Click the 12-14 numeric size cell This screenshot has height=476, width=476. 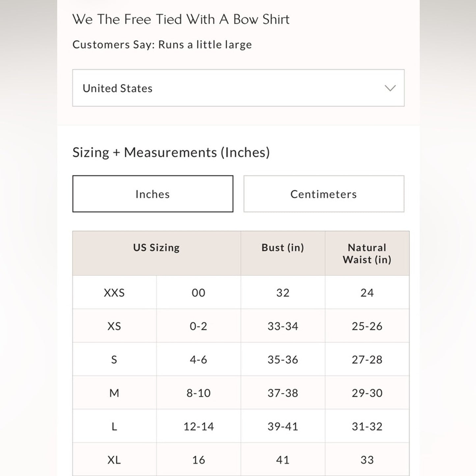[x=198, y=427]
